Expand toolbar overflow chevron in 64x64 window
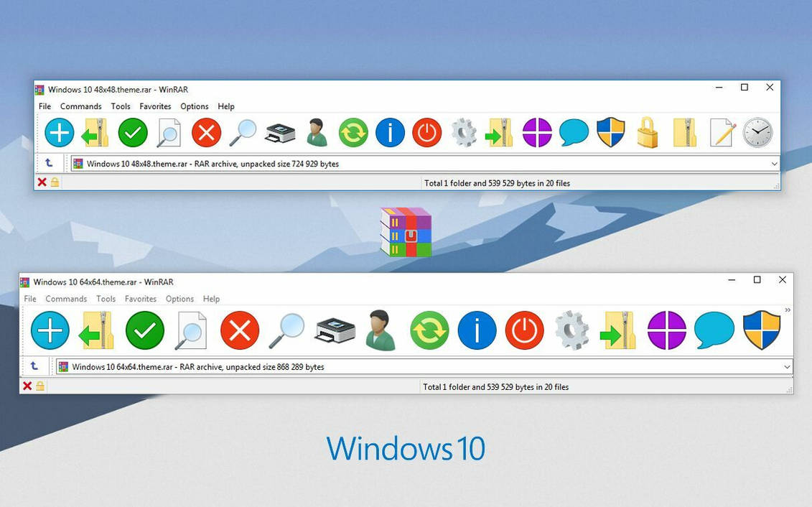The width and height of the screenshot is (812, 507). click(788, 310)
